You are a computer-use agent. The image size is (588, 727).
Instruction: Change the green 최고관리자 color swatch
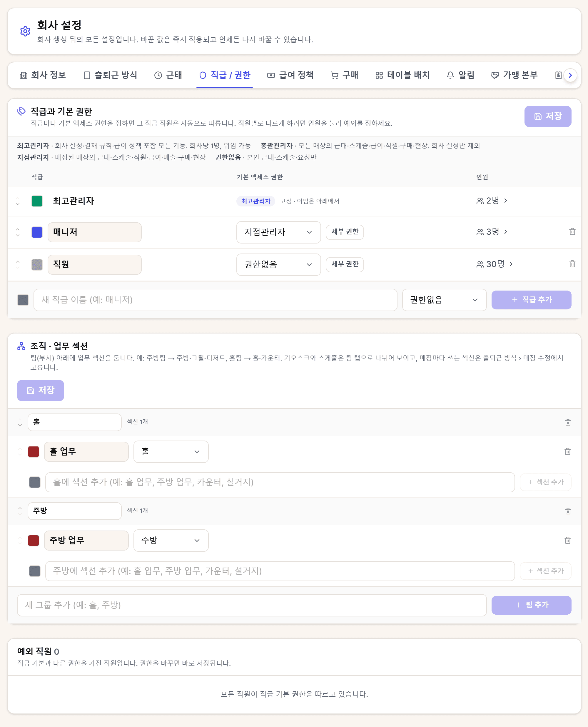coord(37,201)
